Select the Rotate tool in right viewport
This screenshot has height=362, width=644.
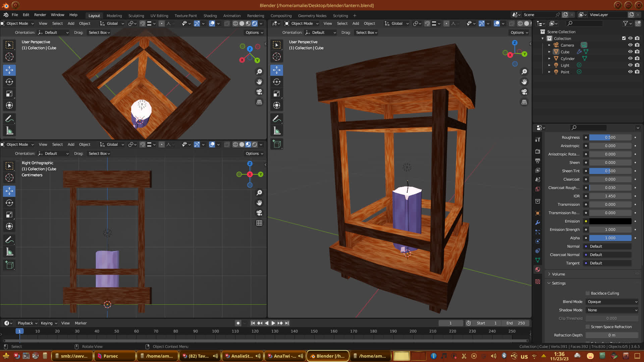(x=277, y=82)
